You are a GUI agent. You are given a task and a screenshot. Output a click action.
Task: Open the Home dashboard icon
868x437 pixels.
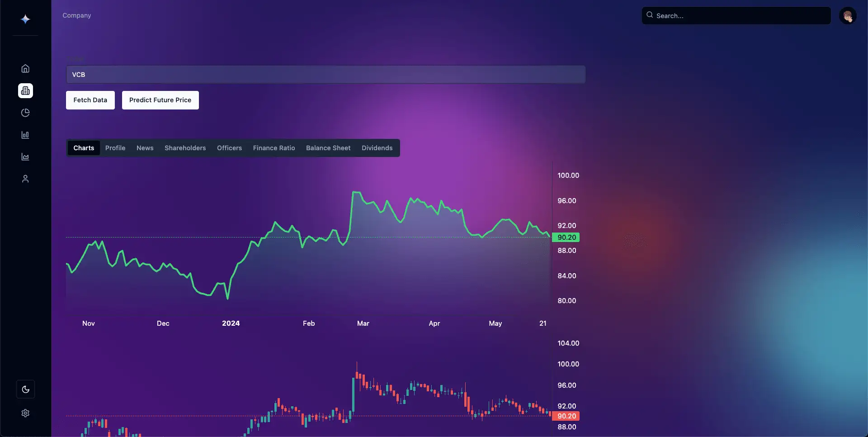25,68
